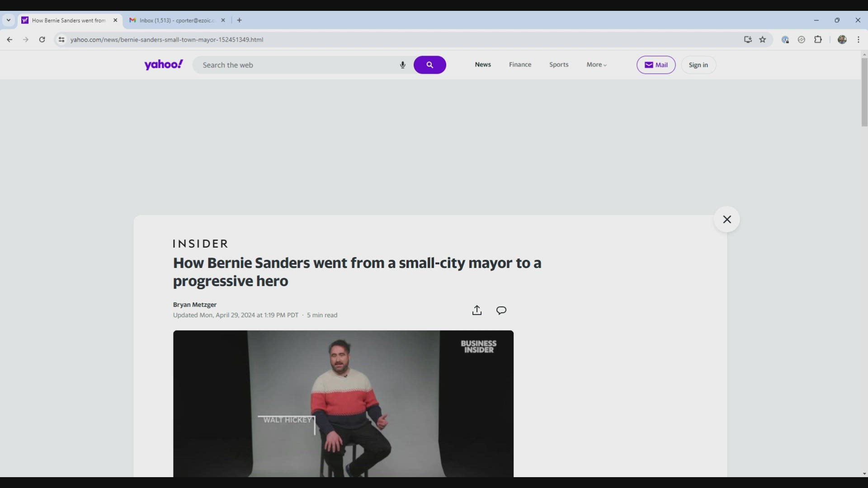Select the Sports section in navigation
The width and height of the screenshot is (868, 488).
[x=559, y=65]
